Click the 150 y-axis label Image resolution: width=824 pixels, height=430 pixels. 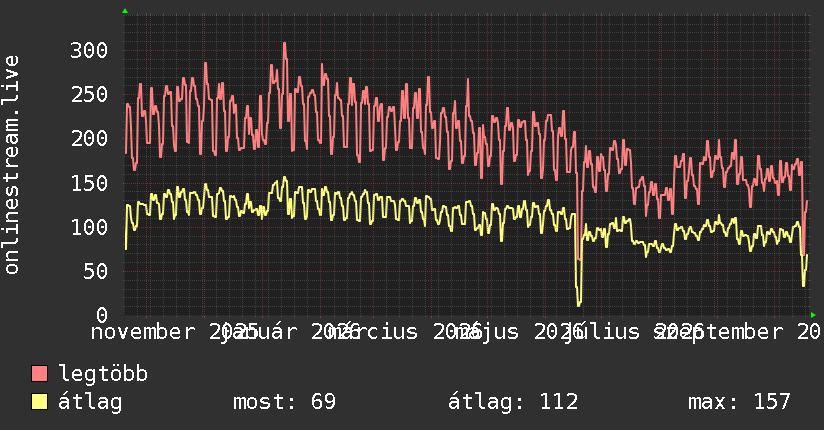point(89,183)
